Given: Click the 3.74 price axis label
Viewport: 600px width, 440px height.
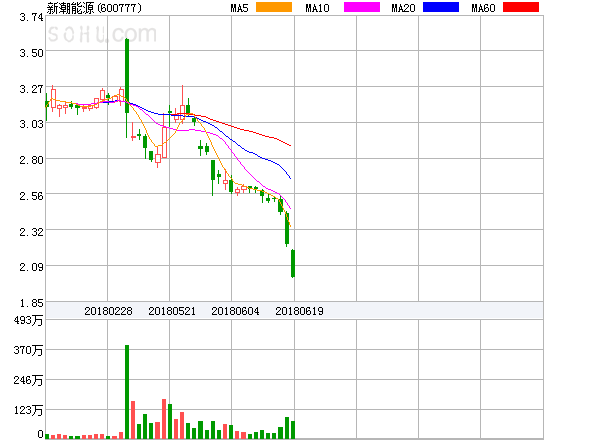Looking at the screenshot, I should [31, 17].
